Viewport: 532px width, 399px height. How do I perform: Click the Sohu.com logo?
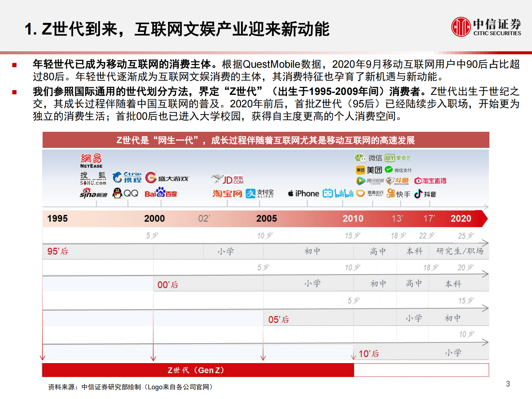(x=93, y=178)
